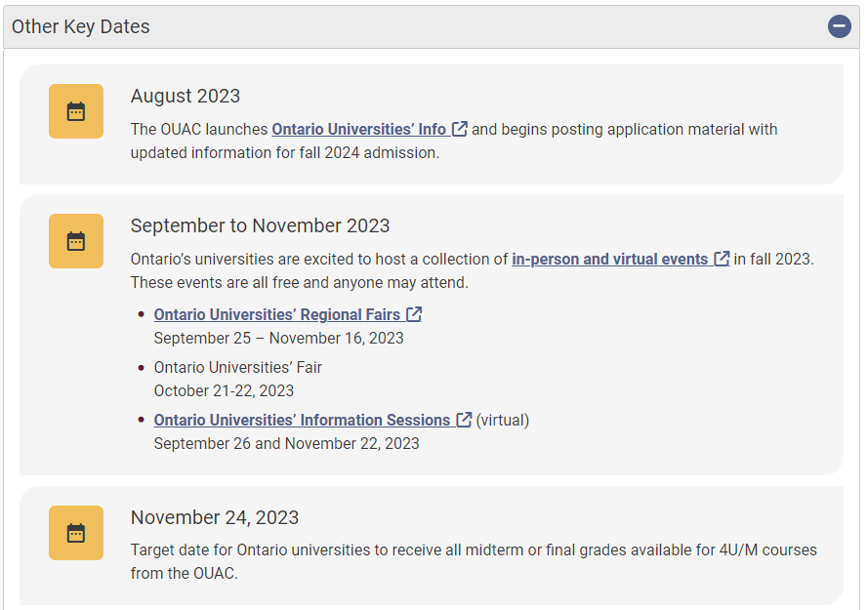This screenshot has width=868, height=610.
Task: Click the August 2023 calendar icon
Action: pyautogui.click(x=76, y=111)
